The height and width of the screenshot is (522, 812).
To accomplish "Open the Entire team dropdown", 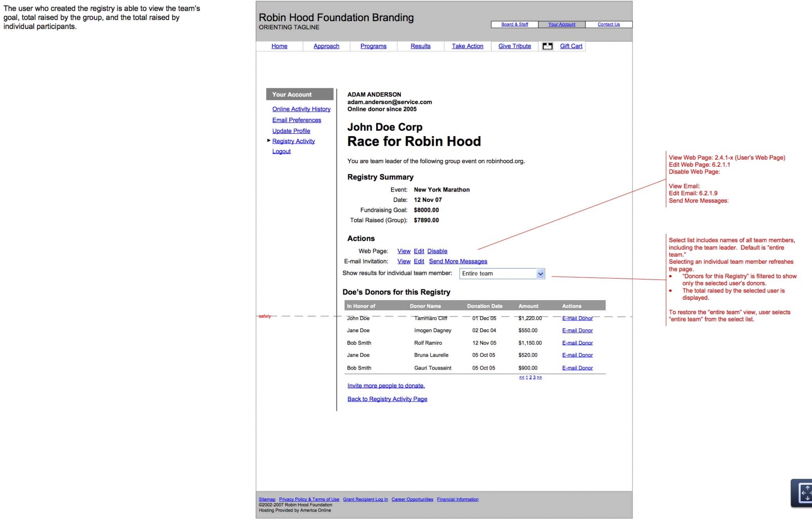I will click(502, 274).
